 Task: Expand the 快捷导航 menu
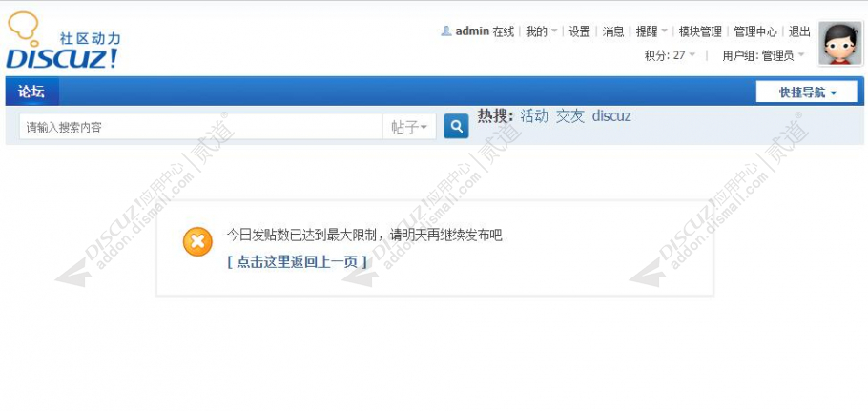coord(807,92)
